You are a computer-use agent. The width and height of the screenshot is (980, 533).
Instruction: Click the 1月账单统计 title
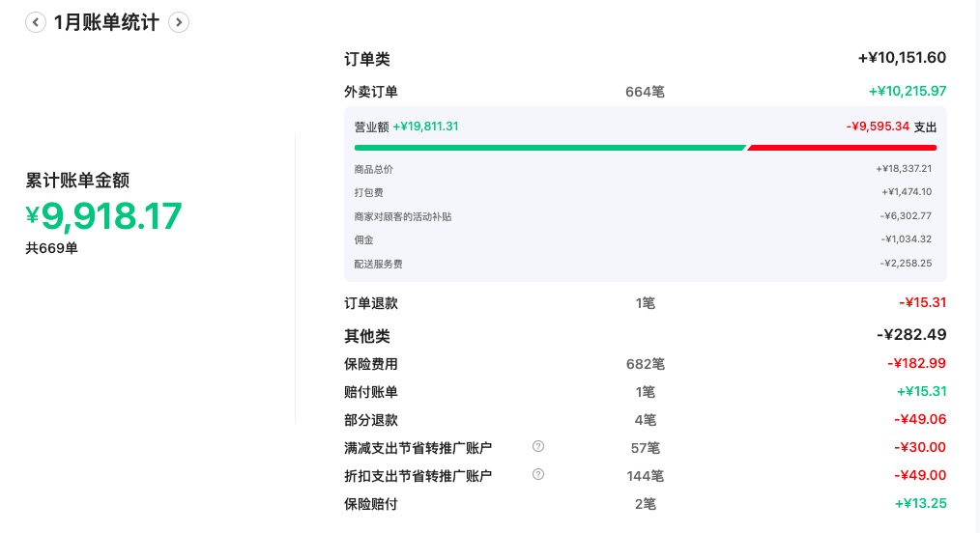106,22
